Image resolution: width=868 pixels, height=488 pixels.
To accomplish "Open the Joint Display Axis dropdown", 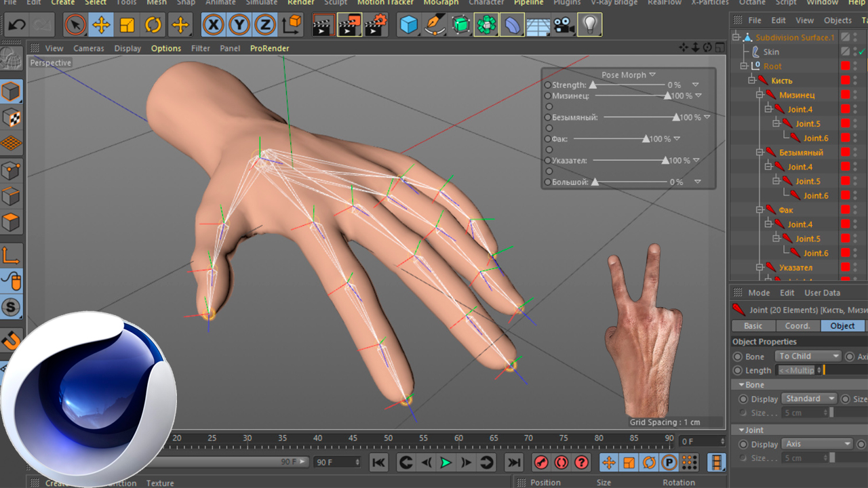I will (x=818, y=444).
